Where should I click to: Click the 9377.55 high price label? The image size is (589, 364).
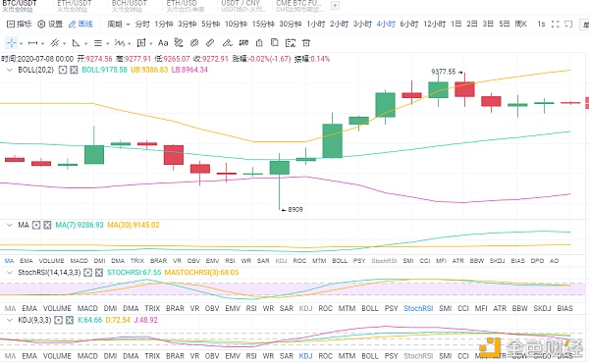pyautogui.click(x=444, y=72)
